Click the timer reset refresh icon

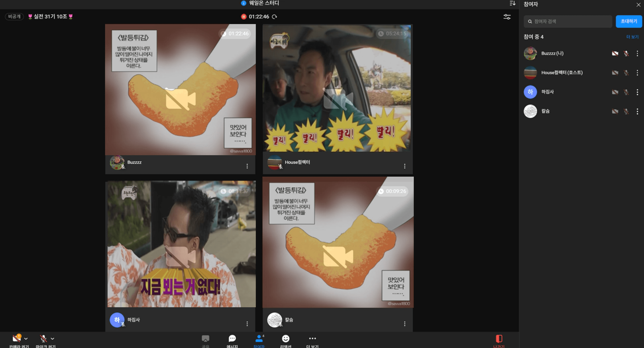pos(275,17)
